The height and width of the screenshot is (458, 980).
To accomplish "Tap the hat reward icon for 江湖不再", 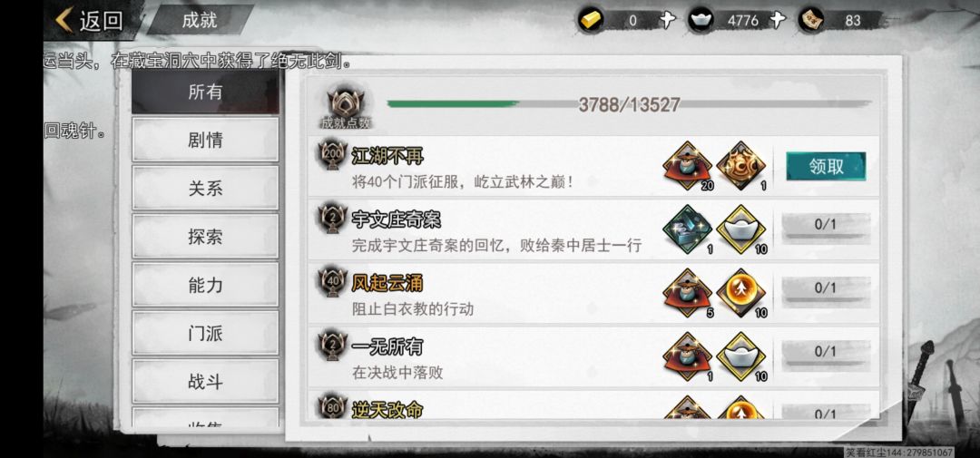I will click(688, 166).
